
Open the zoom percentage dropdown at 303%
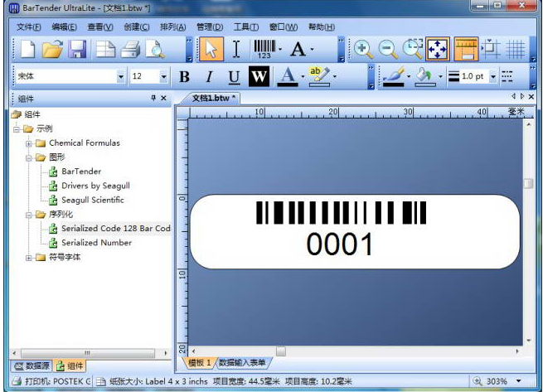(x=518, y=381)
